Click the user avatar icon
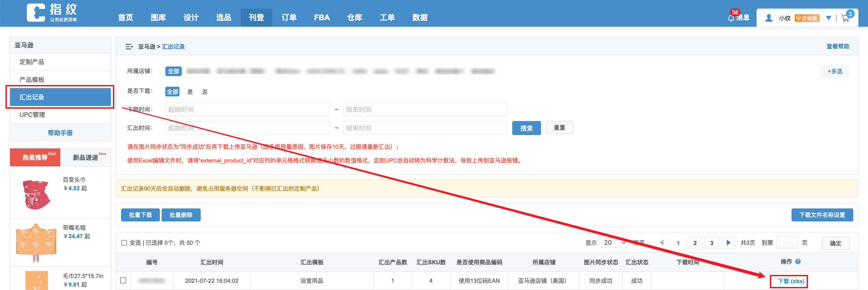The height and width of the screenshot is (290, 868). pos(769,18)
